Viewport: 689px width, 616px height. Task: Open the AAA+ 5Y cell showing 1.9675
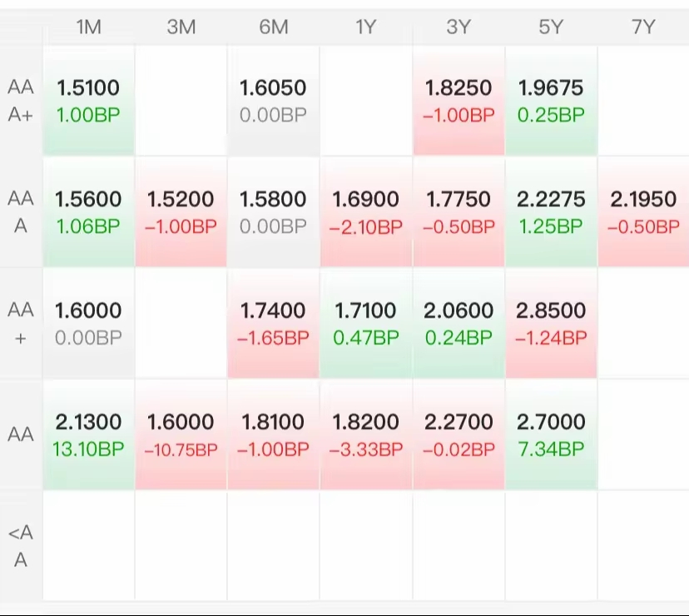[550, 101]
